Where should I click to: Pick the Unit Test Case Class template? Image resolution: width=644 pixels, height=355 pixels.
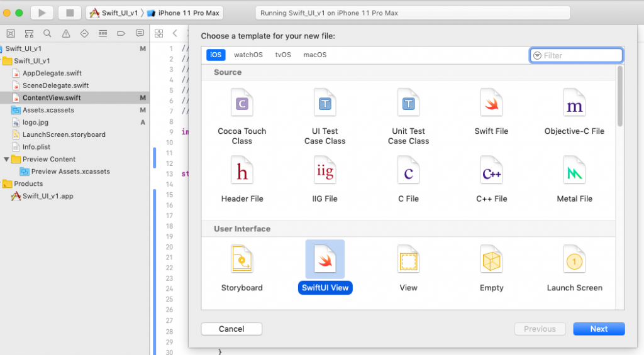pos(408,117)
